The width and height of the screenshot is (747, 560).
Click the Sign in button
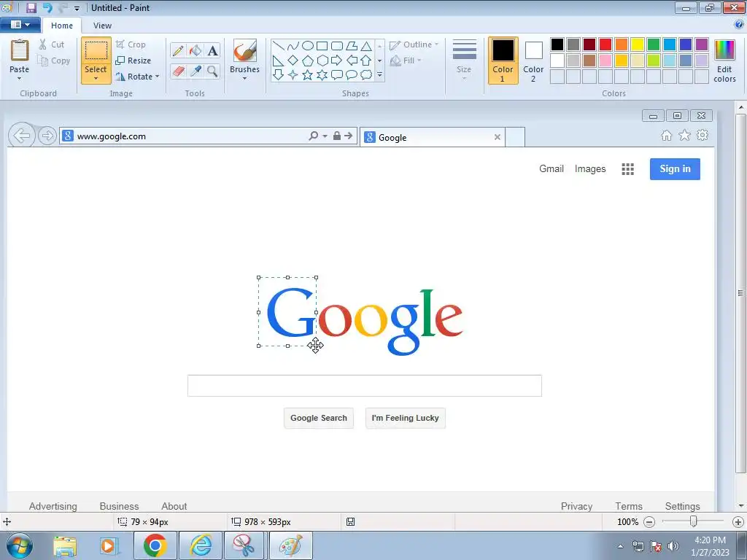(675, 168)
